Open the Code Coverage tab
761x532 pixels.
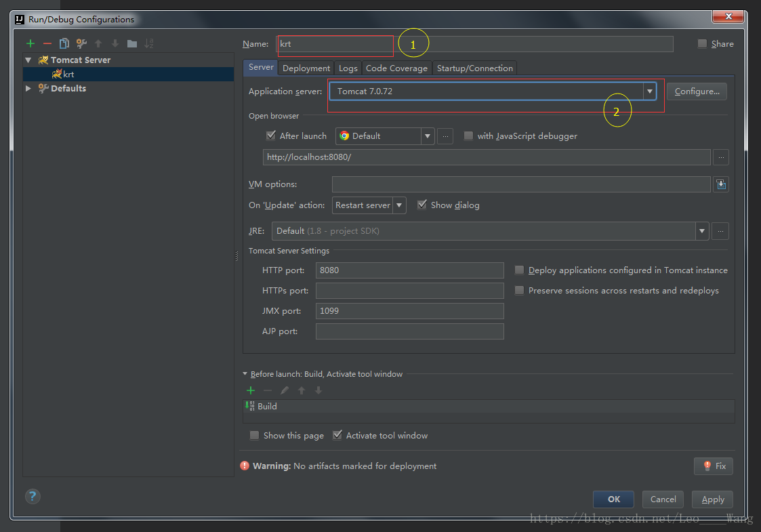tap(396, 68)
